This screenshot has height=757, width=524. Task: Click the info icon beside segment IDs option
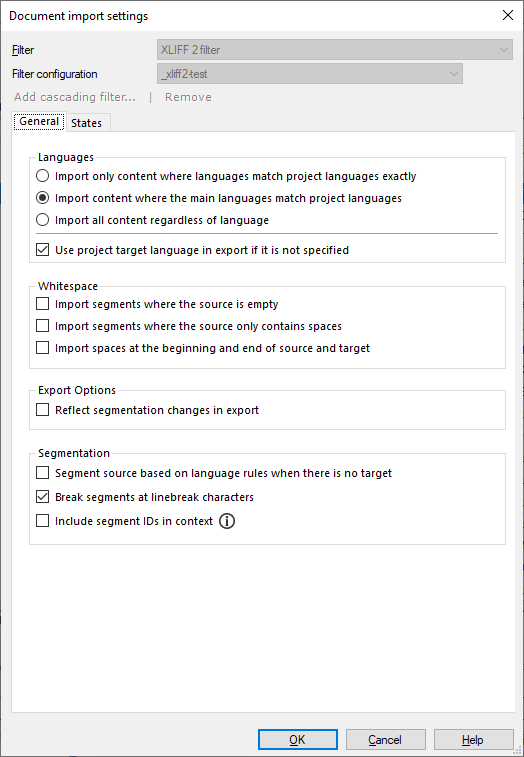tap(227, 521)
